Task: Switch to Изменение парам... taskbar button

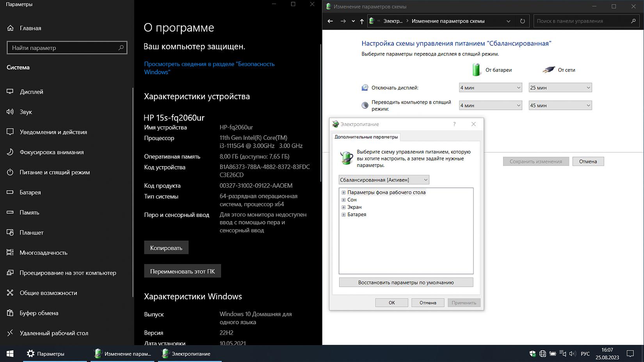Action: 123,353
